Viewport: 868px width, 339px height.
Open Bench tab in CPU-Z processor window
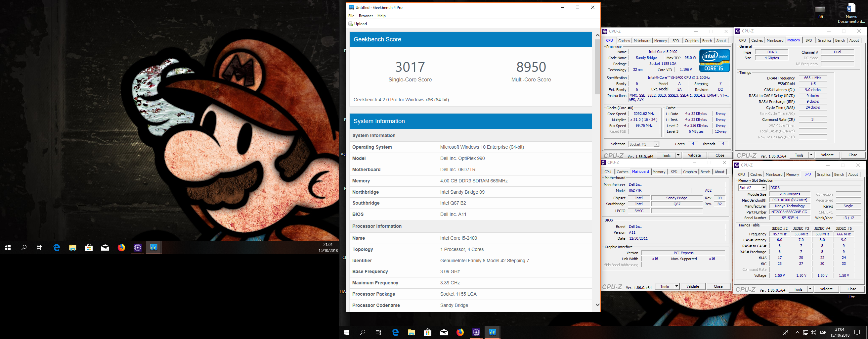tap(707, 41)
